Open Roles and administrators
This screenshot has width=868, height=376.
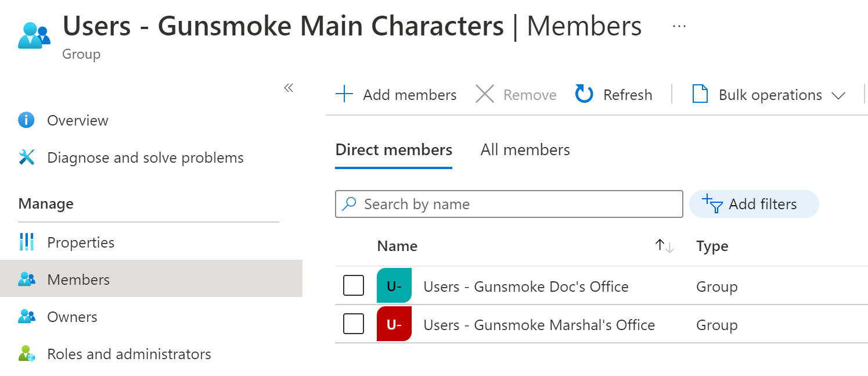(x=129, y=353)
